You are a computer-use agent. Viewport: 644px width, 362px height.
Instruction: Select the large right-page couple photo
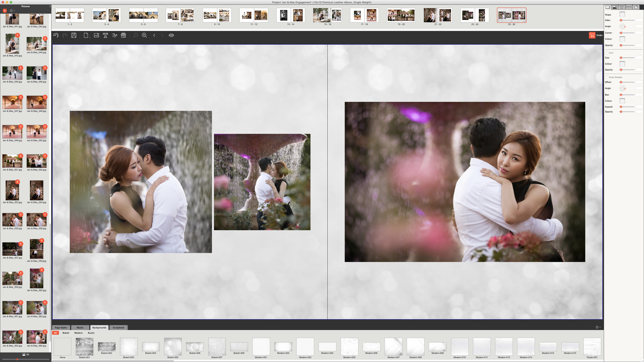(465, 182)
